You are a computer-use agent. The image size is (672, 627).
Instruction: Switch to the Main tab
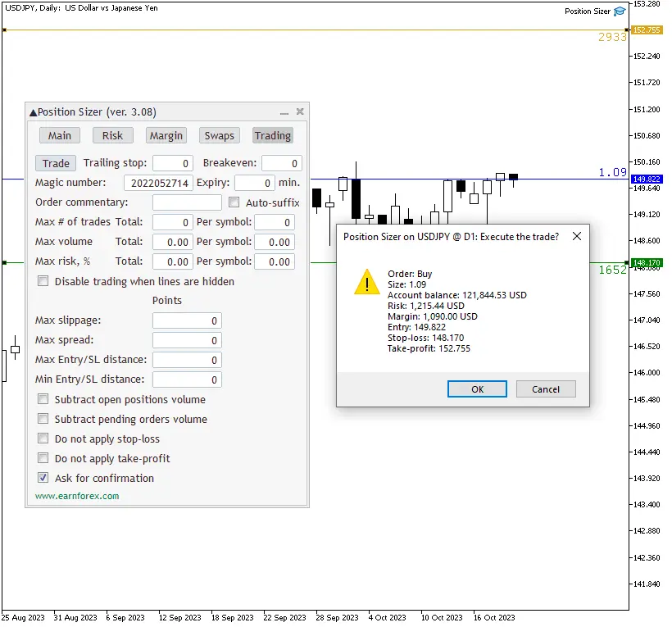tap(59, 135)
